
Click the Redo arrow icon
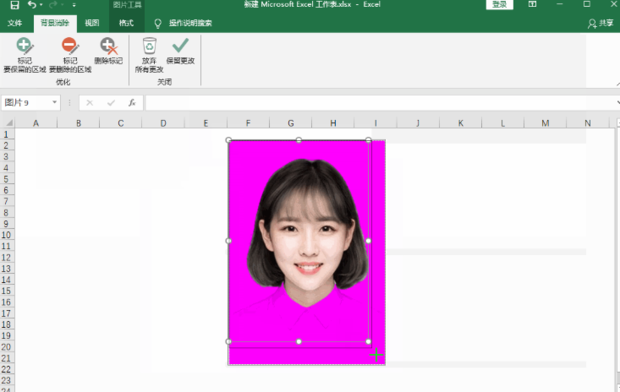tap(53, 5)
